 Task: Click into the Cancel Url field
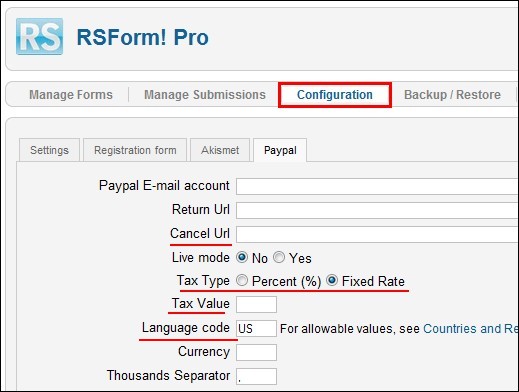click(x=377, y=234)
